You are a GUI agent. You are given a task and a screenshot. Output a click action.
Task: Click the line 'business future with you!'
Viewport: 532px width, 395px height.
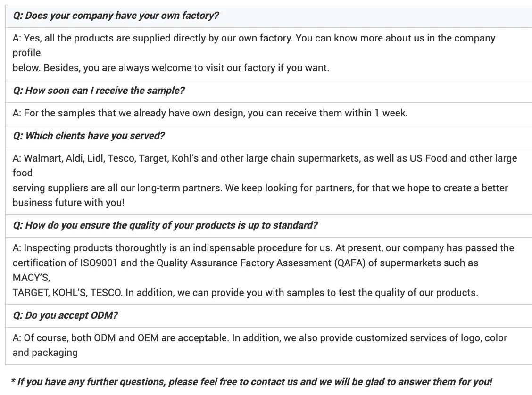coord(68,203)
